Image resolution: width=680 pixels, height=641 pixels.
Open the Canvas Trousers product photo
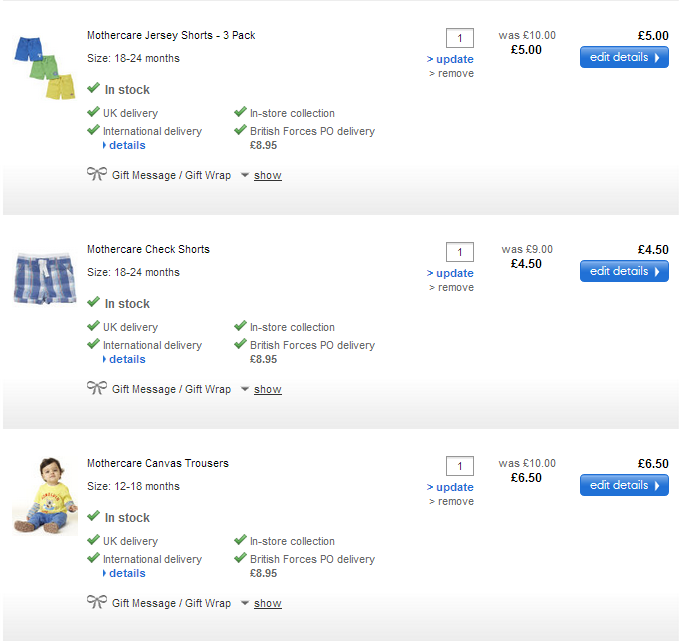pos(44,495)
